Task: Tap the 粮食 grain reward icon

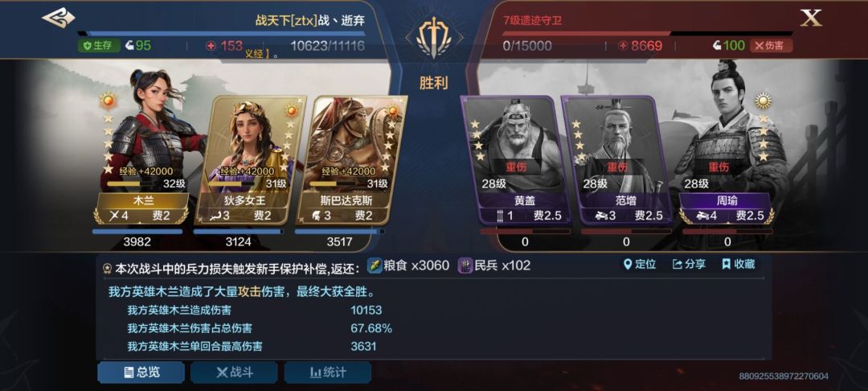Action: pos(375,265)
